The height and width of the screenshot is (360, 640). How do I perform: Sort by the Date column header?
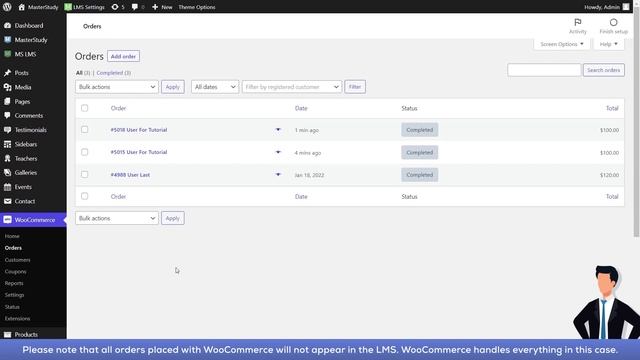click(x=301, y=108)
